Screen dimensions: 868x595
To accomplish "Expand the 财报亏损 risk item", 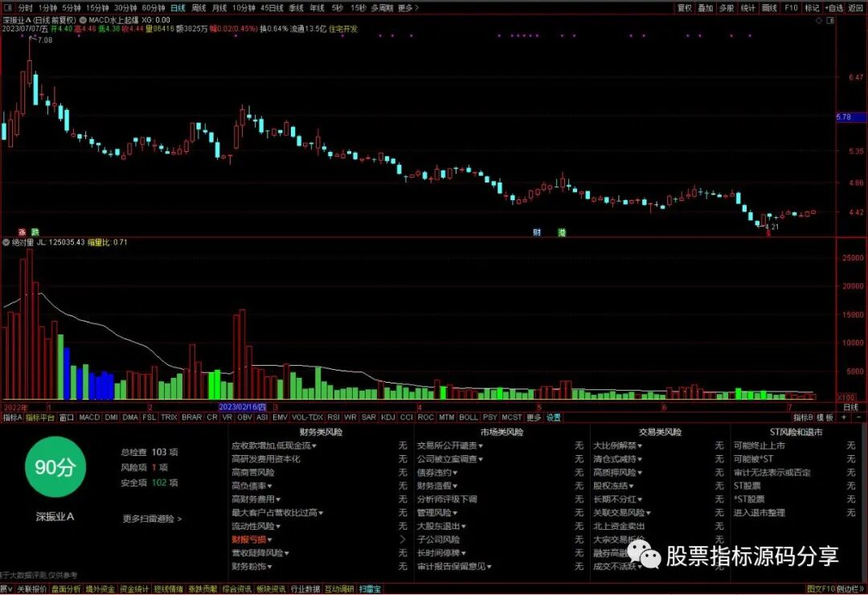I will tap(252, 539).
